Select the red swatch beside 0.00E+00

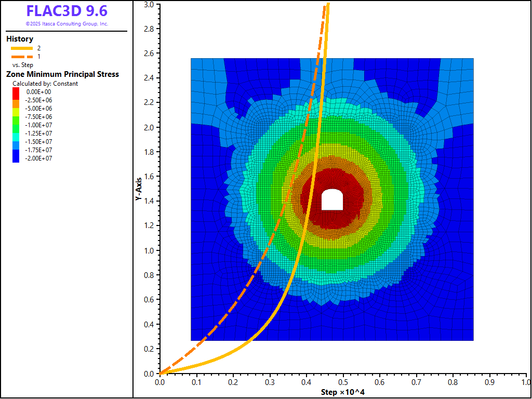click(x=16, y=92)
